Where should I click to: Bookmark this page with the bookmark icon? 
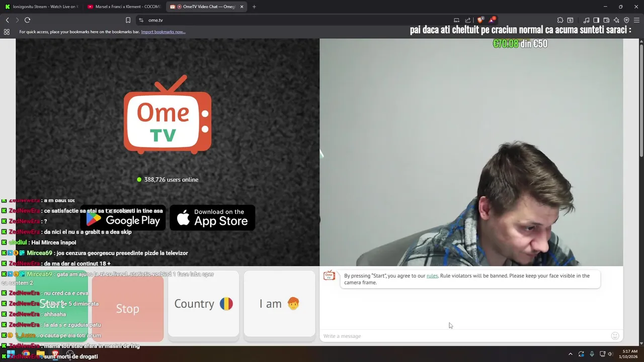128,20
